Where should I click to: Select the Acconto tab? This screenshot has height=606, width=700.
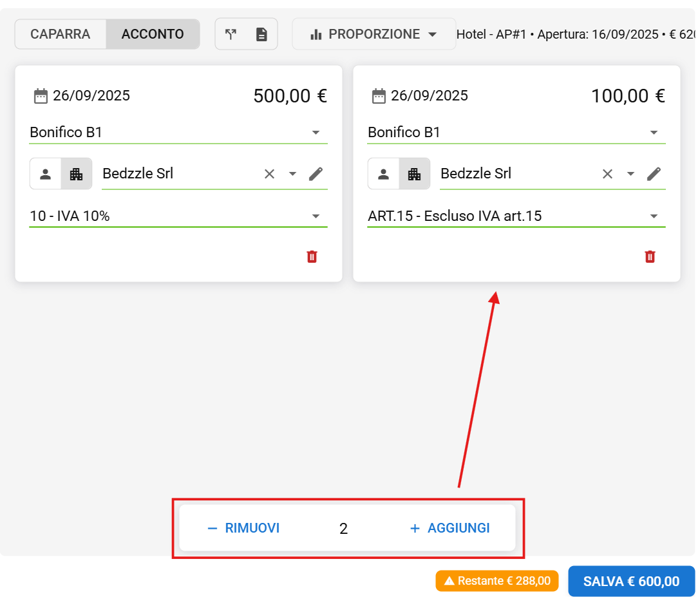click(153, 34)
